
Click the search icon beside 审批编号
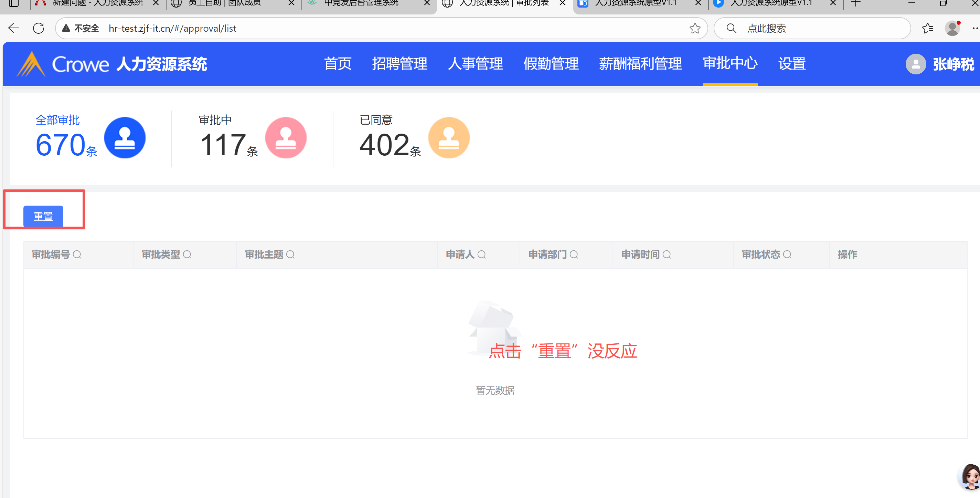tap(77, 254)
